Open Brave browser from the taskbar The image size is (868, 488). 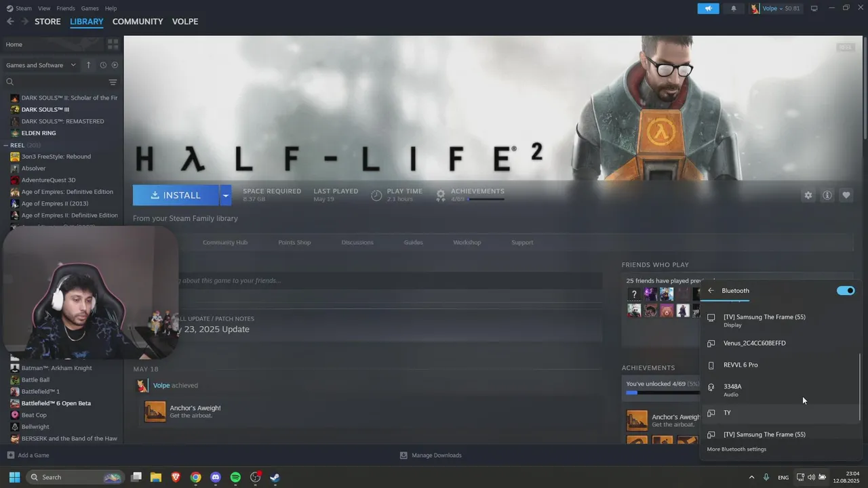point(176,477)
